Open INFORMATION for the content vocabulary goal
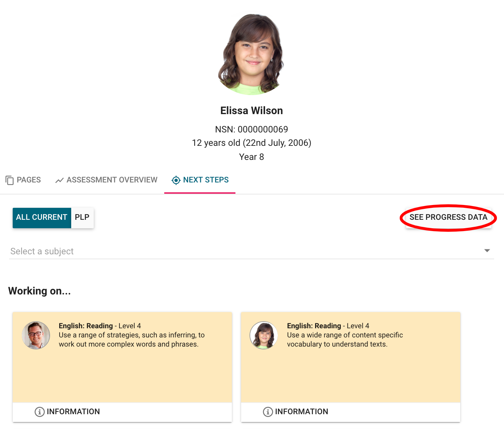504x429 pixels. 301,412
